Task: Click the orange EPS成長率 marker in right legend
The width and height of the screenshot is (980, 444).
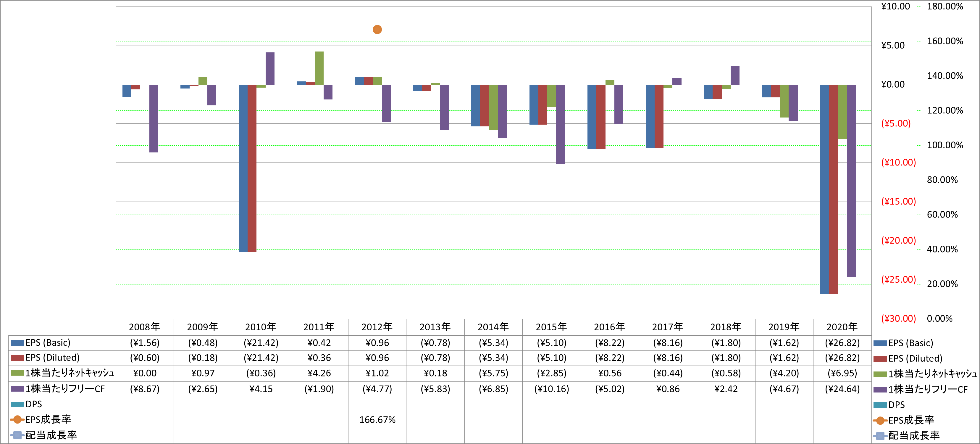Action: coord(880,420)
